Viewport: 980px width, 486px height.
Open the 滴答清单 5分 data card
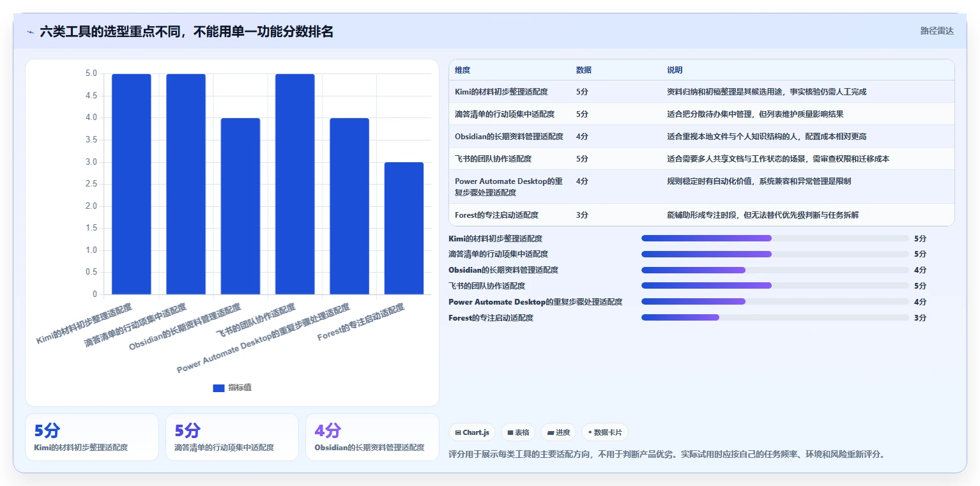click(232, 437)
